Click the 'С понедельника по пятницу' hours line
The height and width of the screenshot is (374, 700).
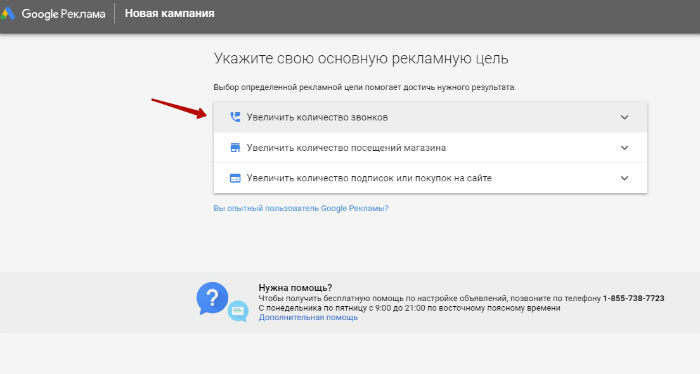(409, 308)
